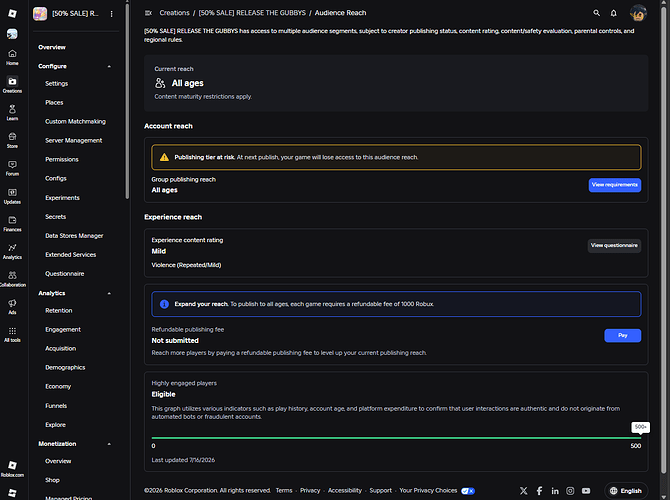Open Places under Configure
670x500 pixels.
pos(54,103)
